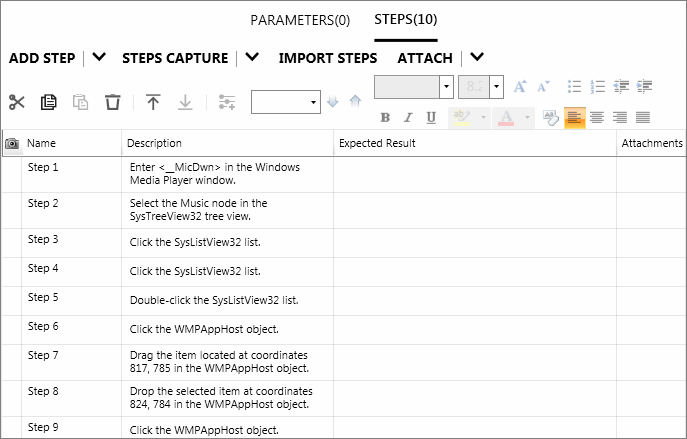Click the Cut scissors icon
The width and height of the screenshot is (687, 439).
point(16,102)
